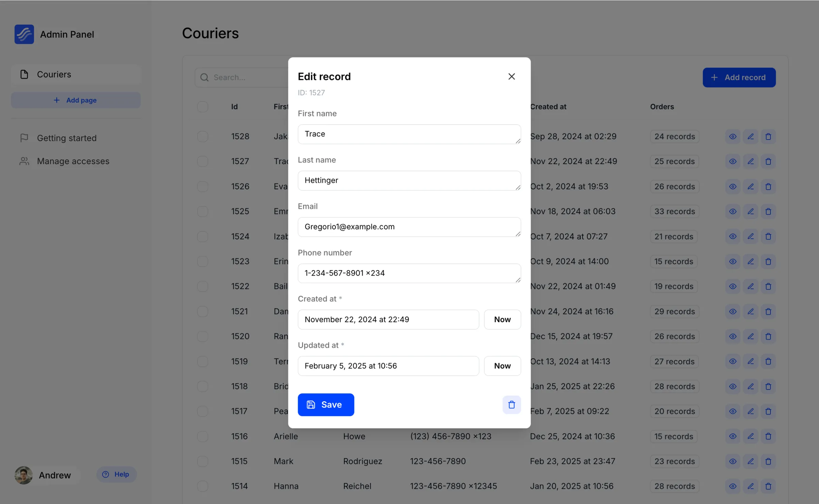Image resolution: width=819 pixels, height=504 pixels.
Task: Open Getting started in the sidebar
Action: tap(67, 138)
